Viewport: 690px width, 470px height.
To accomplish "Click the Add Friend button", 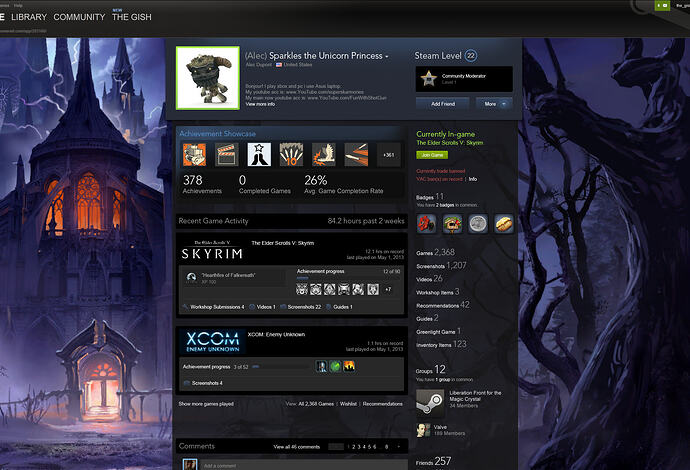I will point(443,104).
